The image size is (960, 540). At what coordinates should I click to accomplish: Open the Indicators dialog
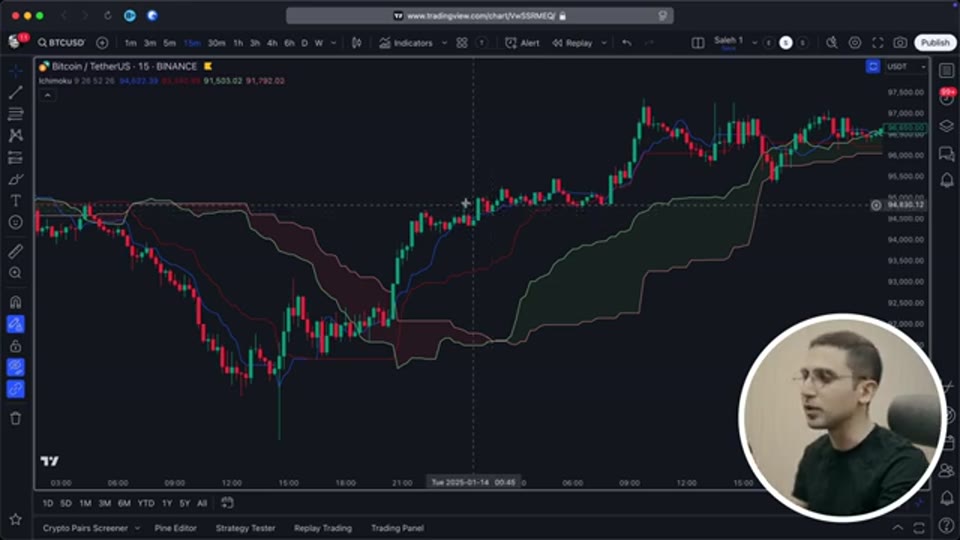pyautogui.click(x=406, y=43)
